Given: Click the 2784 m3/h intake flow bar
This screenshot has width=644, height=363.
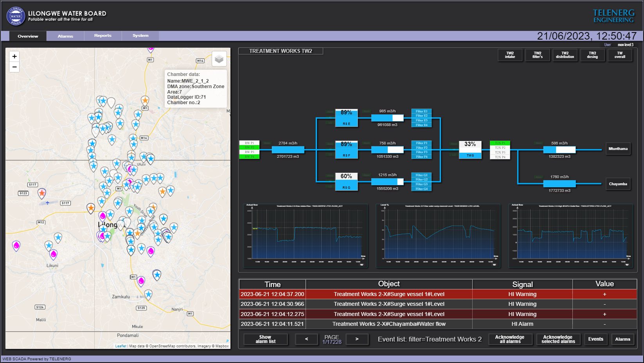Looking at the screenshot, I should click(x=288, y=150).
